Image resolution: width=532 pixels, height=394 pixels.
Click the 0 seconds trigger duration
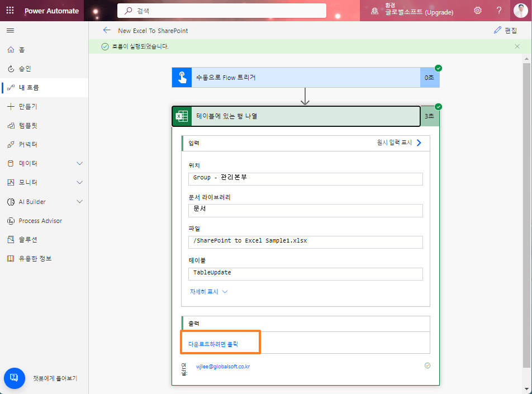(x=429, y=77)
